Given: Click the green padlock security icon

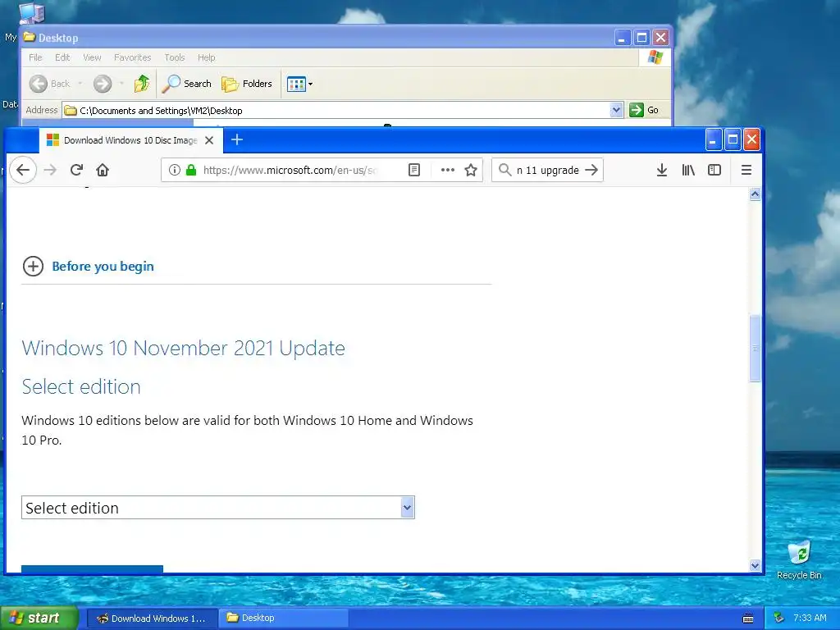Looking at the screenshot, I should coord(190,171).
